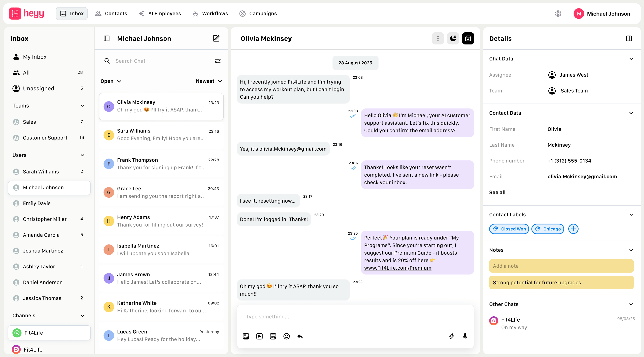Click the Search Chat field

click(161, 61)
